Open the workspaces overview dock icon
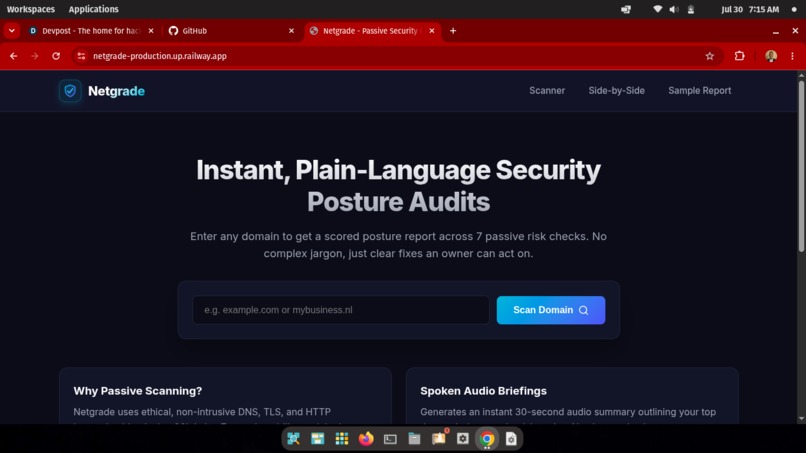 click(x=318, y=439)
